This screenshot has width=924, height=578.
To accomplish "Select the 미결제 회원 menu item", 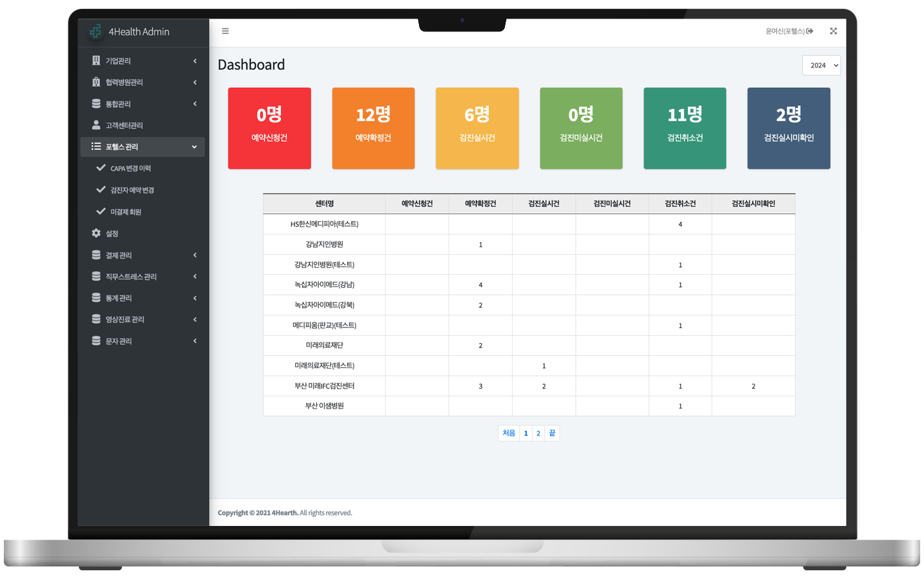I will point(126,212).
